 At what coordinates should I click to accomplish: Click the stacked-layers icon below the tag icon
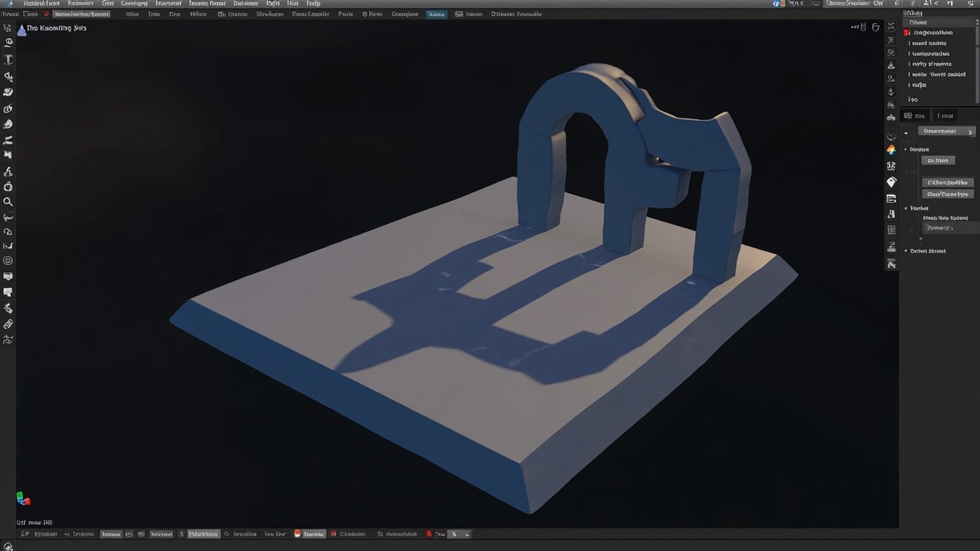point(891,198)
